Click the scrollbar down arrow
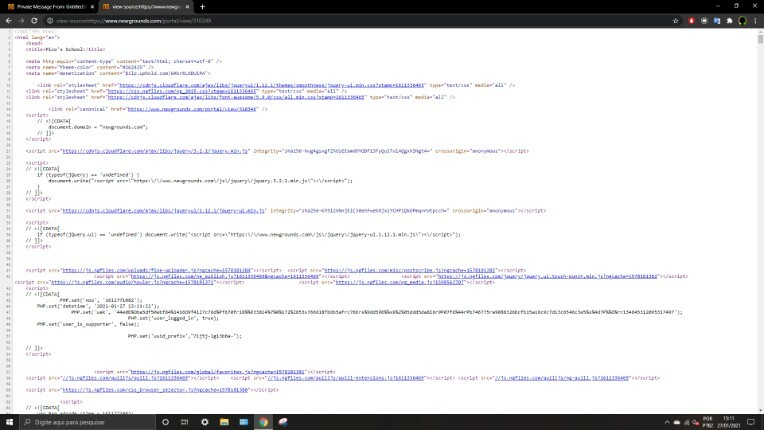Screen dimensions: 764x430 click(760, 411)
